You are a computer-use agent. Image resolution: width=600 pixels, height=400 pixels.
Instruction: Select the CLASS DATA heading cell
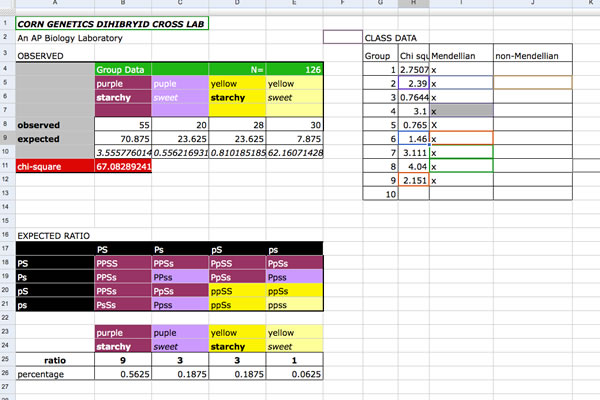click(380, 38)
